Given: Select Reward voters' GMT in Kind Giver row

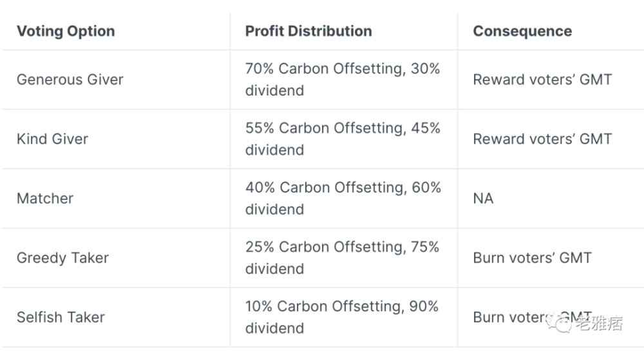Looking at the screenshot, I should click(542, 139).
